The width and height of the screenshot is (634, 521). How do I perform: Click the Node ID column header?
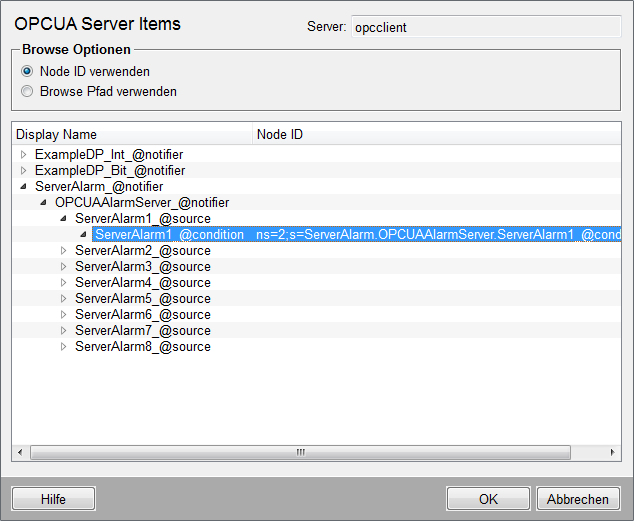[x=437, y=134]
